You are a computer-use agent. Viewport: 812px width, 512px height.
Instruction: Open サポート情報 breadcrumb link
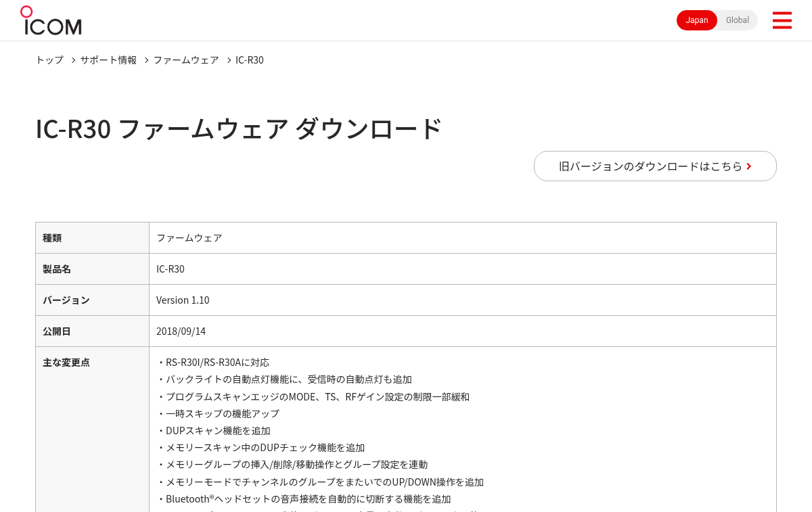[108, 60]
